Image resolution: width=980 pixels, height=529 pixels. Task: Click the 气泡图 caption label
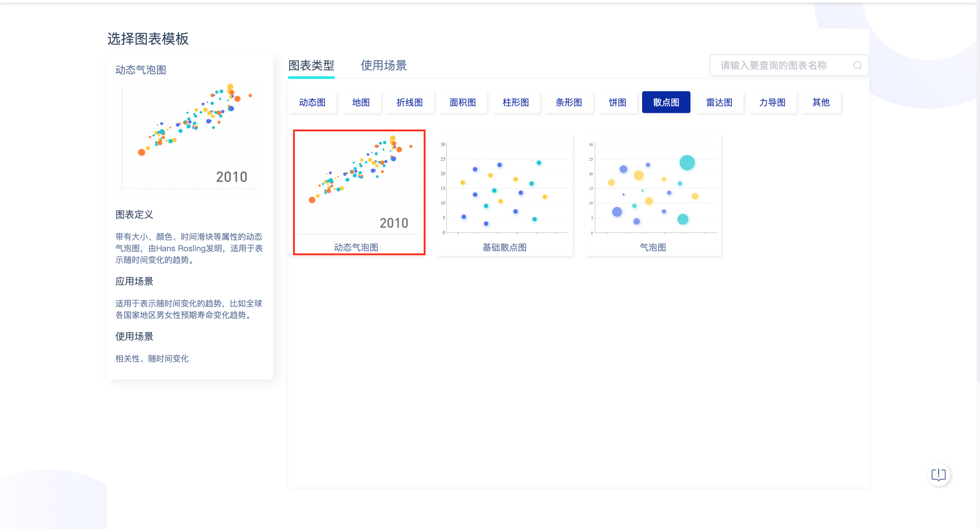pyautogui.click(x=653, y=247)
